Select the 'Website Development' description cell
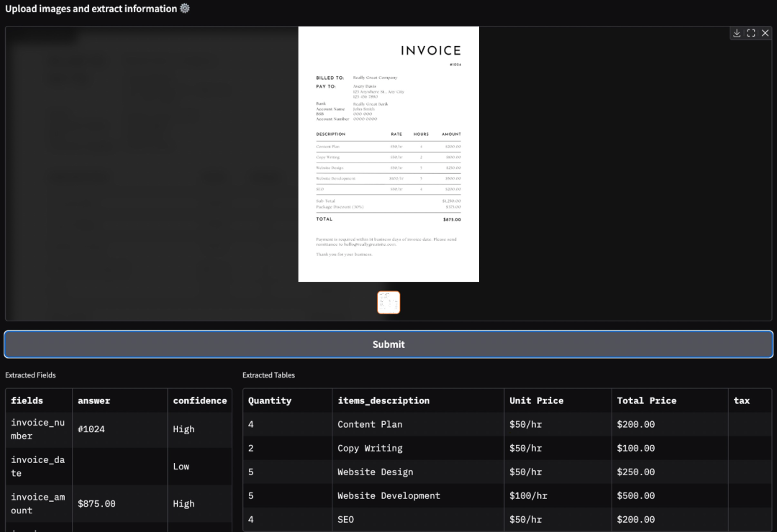This screenshot has height=532, width=777. (388, 495)
